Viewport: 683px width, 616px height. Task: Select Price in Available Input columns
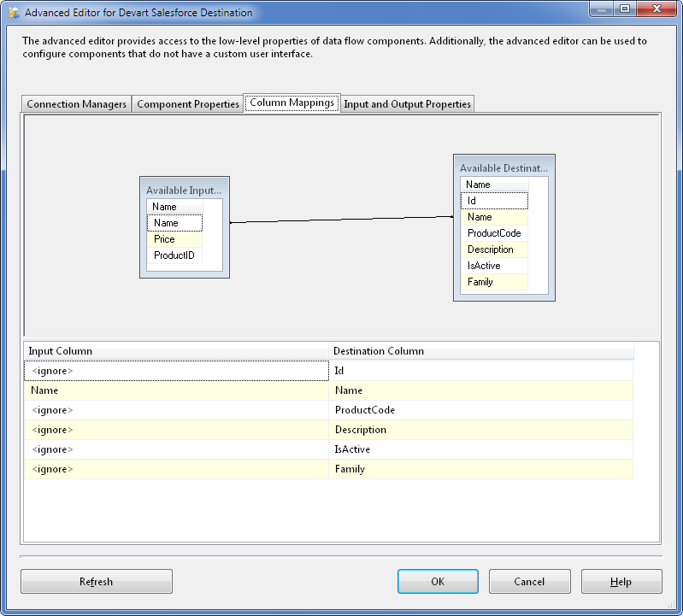pyautogui.click(x=174, y=239)
